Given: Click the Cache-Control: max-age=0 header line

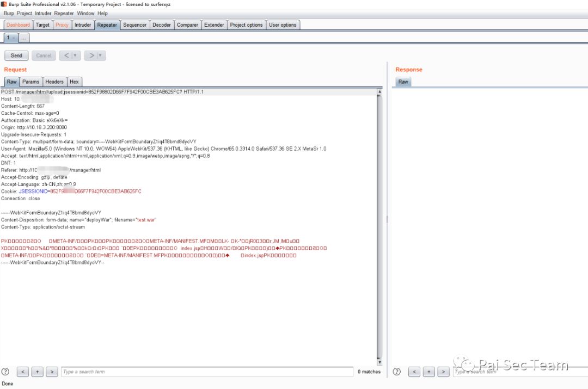Looking at the screenshot, I should coord(30,113).
